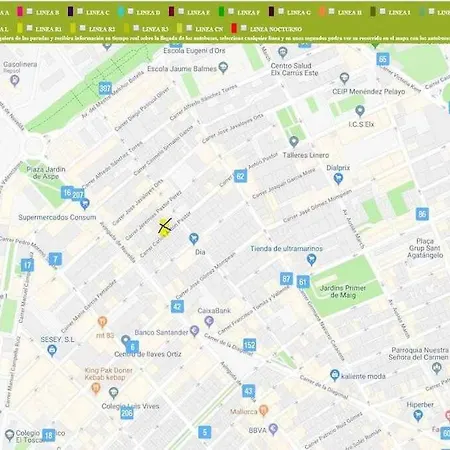Image resolution: width=450 pixels, height=450 pixels.
Task: Open bus stop 42 marker
Action: [x=177, y=306]
